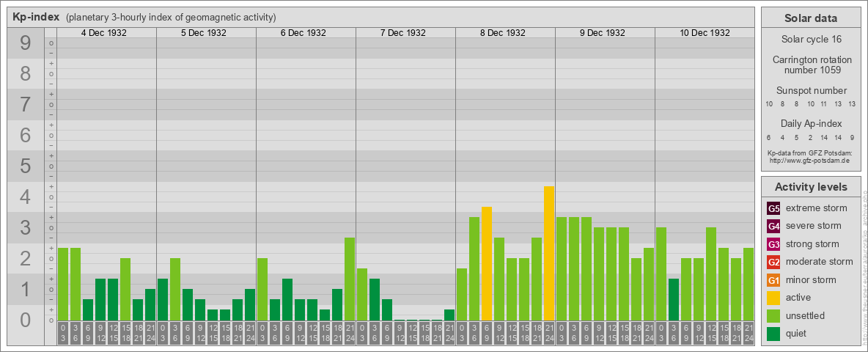Viewport: 868px width, 352px height.
Task: Click the G1 minor storm badge
Action: tap(773, 279)
